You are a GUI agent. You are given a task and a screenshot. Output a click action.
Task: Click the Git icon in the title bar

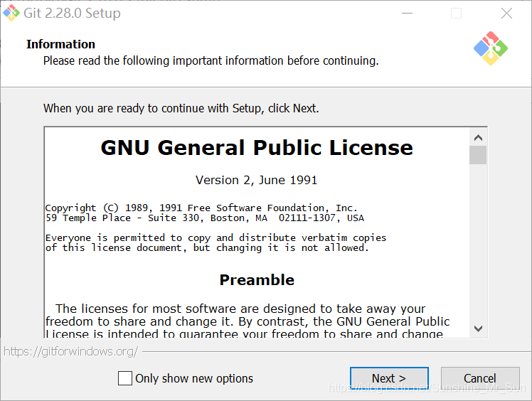coord(11,13)
